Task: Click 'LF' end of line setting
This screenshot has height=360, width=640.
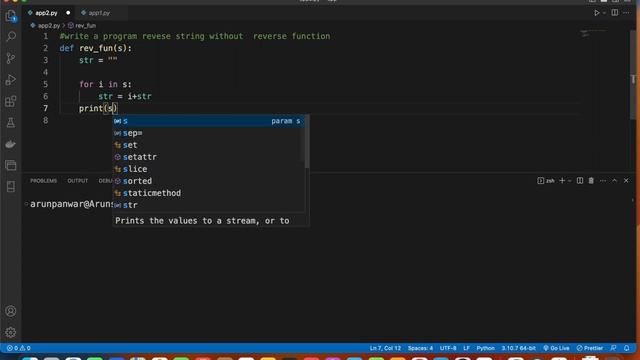Action: (466, 348)
